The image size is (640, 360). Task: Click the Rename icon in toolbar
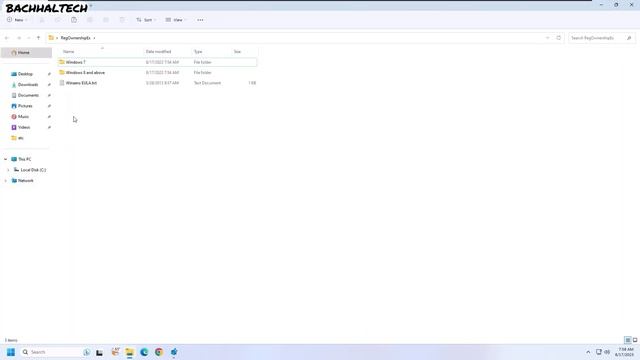[x=90, y=20]
